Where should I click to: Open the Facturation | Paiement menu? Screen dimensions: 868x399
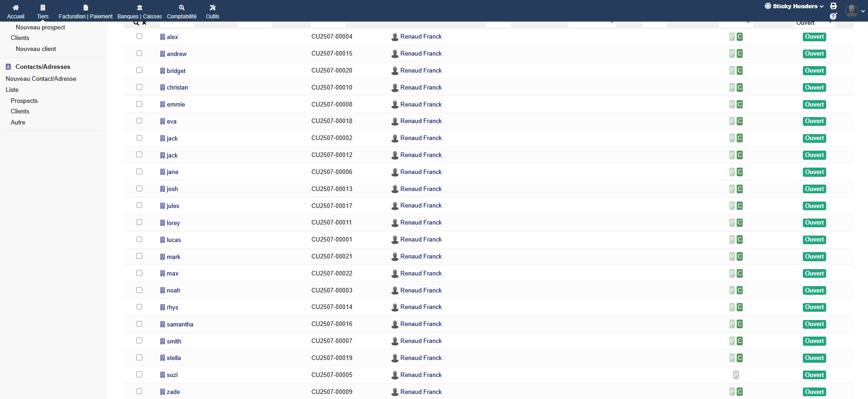(85, 11)
